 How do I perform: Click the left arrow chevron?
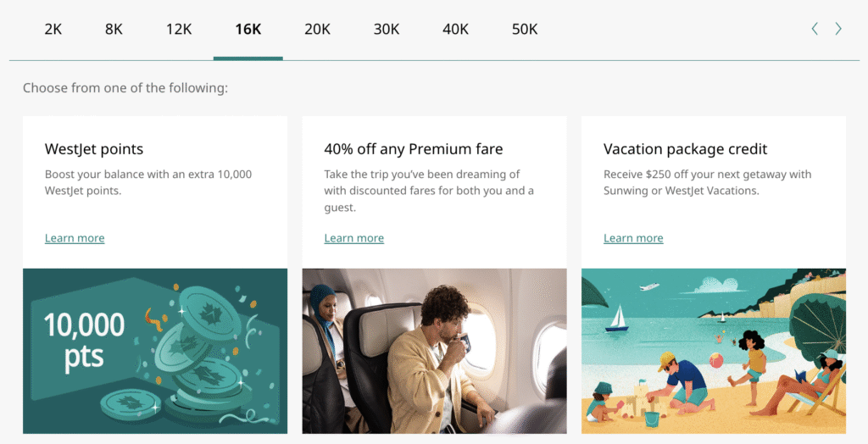(x=815, y=29)
